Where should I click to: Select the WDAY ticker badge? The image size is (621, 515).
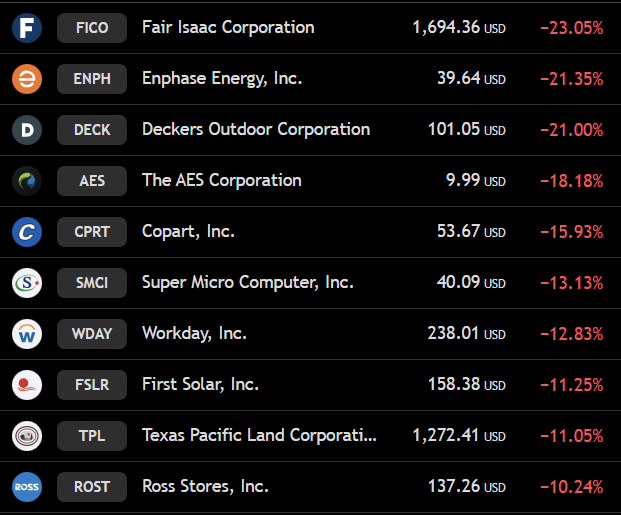[92, 334]
